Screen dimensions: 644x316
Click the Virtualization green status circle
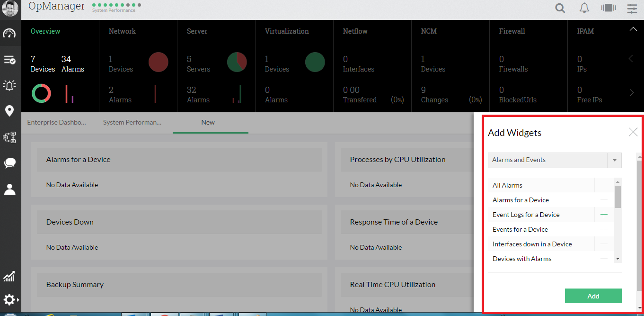(315, 62)
